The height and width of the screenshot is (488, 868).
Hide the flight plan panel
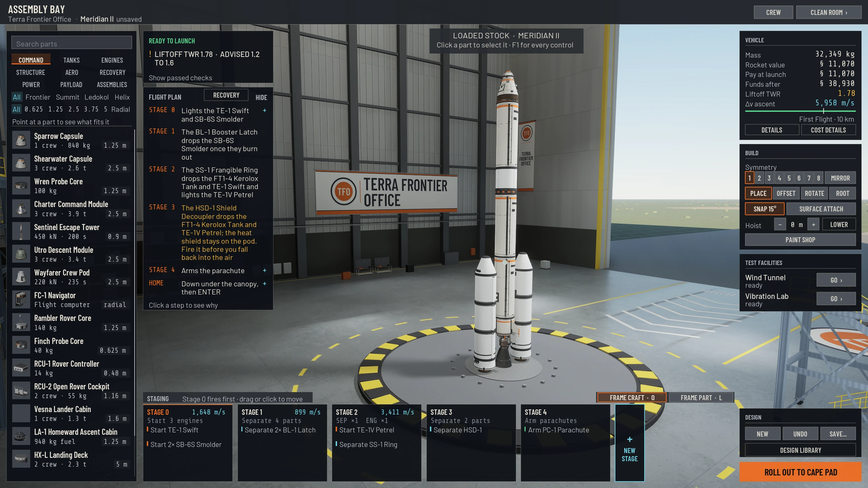point(261,98)
